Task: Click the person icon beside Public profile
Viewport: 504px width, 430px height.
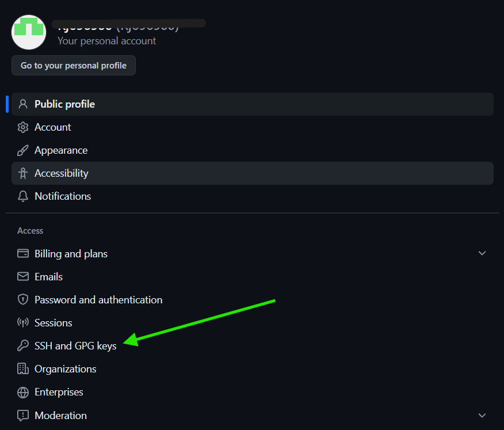Action: (23, 104)
